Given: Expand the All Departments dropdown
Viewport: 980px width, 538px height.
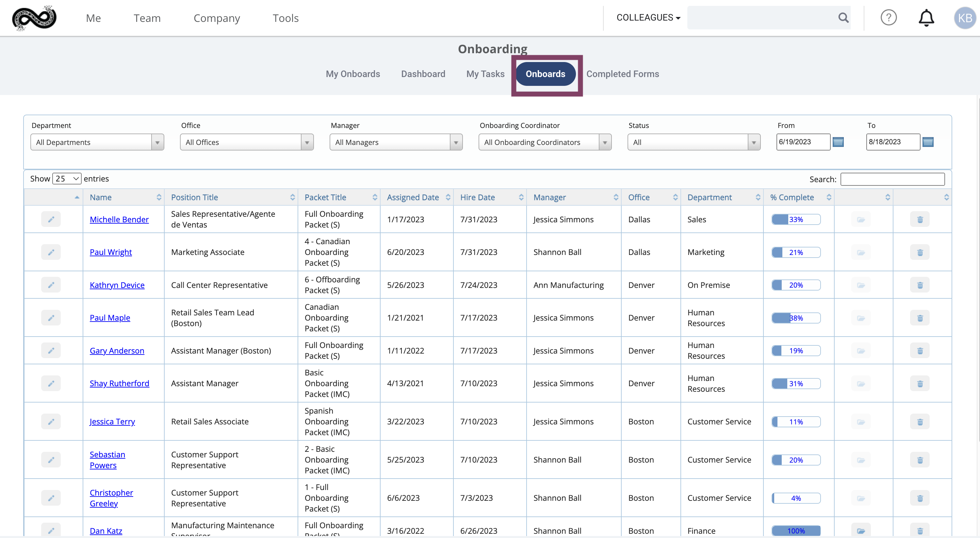Looking at the screenshot, I should coord(97,142).
